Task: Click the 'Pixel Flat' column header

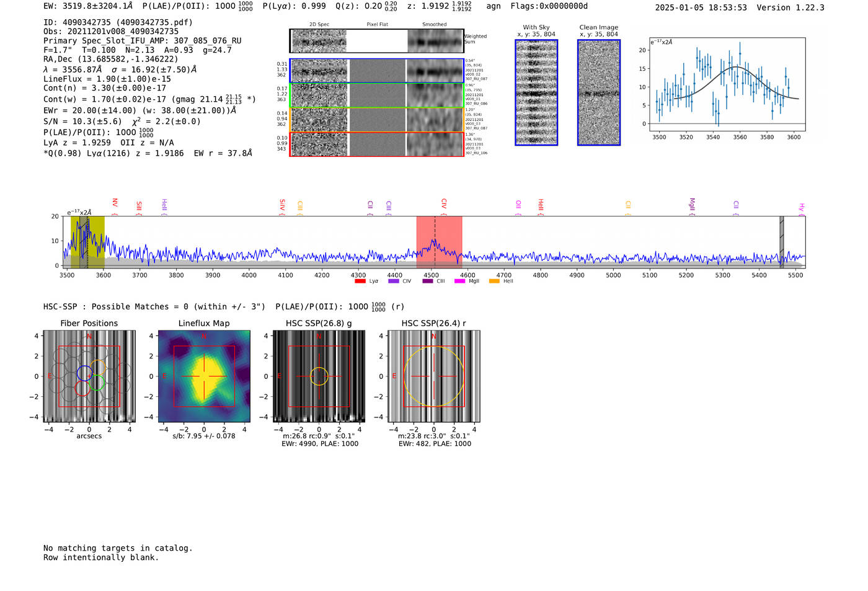Action: pos(377,25)
